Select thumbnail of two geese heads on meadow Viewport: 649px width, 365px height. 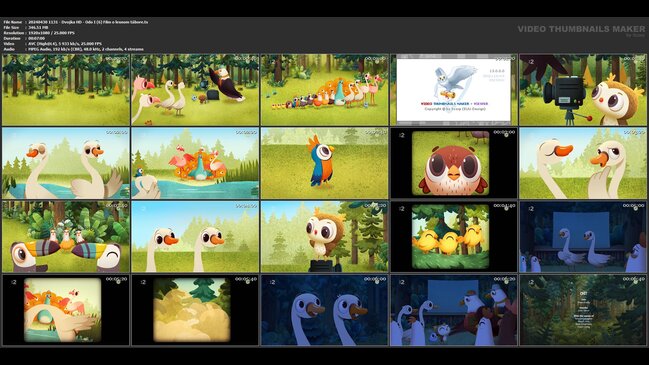pos(195,237)
